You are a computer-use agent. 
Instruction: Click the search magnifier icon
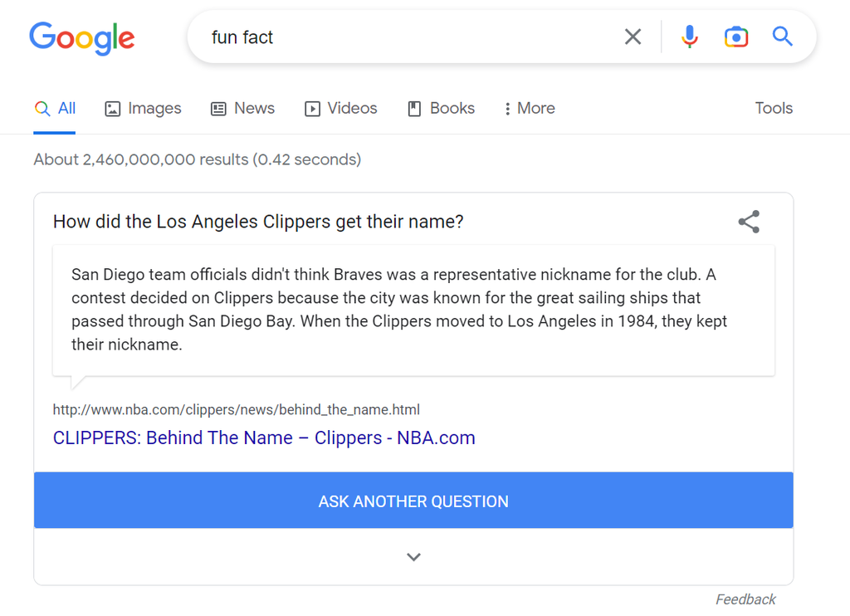click(x=781, y=37)
